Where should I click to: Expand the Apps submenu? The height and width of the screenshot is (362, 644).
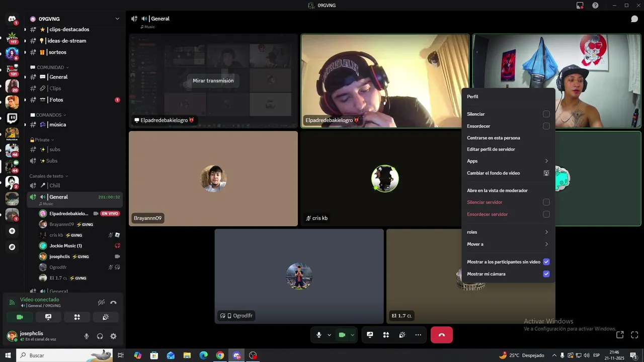coord(508,161)
